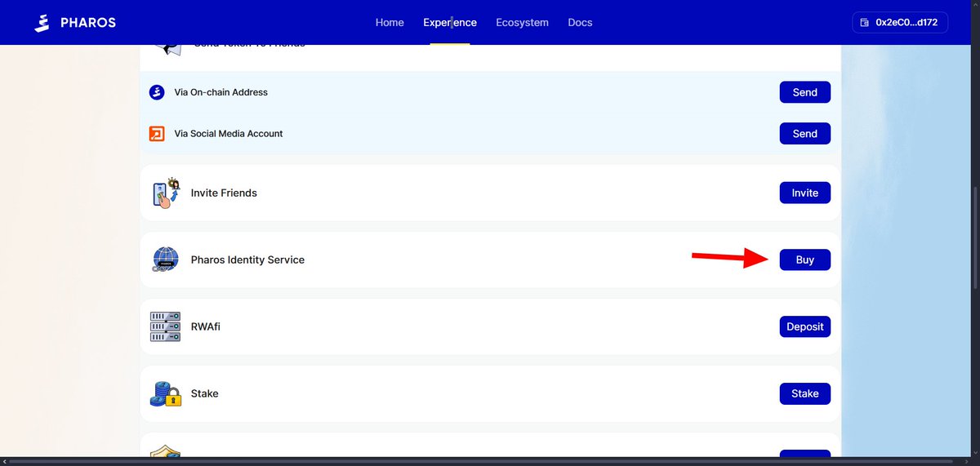Click the On-chain Address Pharos icon
Viewport: 980px width, 466px height.
click(157, 92)
